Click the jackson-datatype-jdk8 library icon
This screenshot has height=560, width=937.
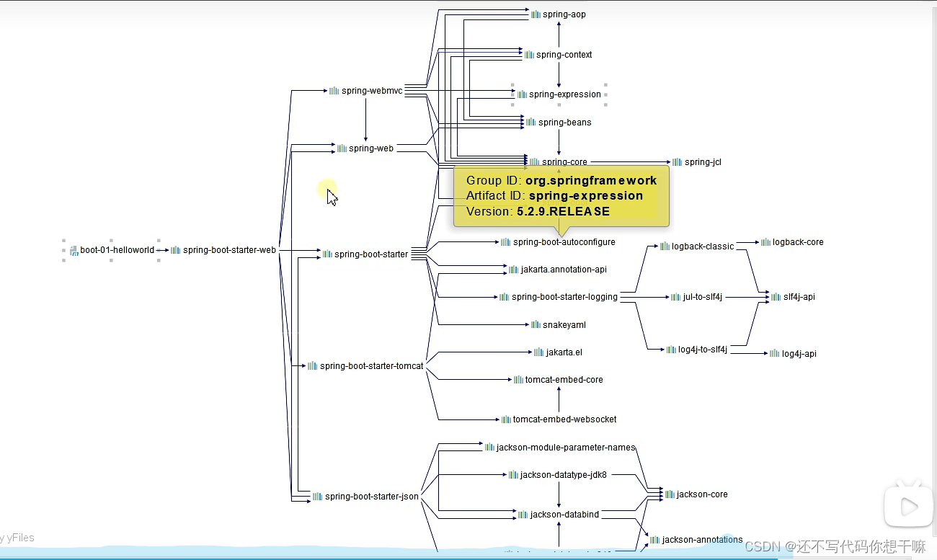(x=514, y=475)
